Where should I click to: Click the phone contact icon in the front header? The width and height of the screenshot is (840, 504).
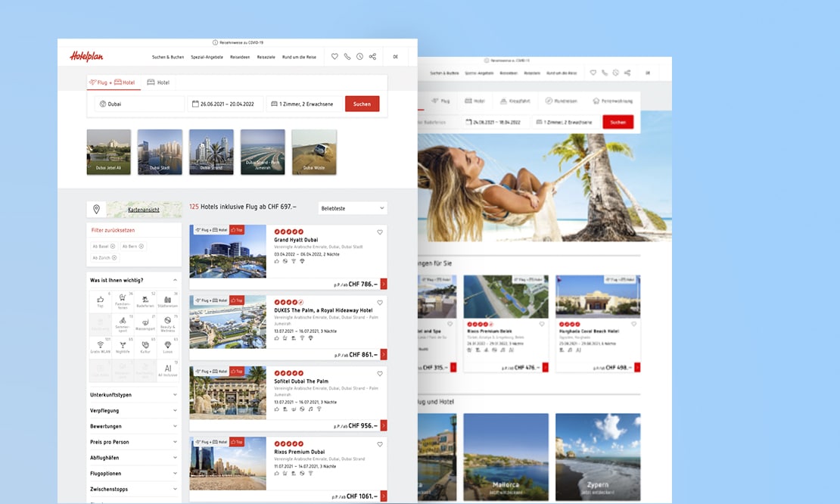tap(347, 56)
